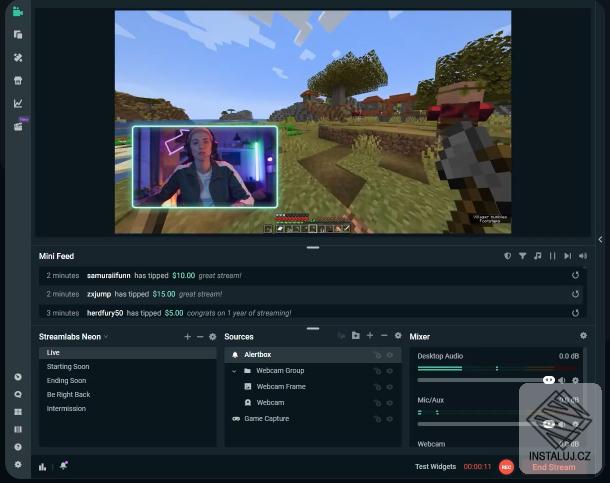Open the Dashboard analytics chart icon
Image resolution: width=610 pixels, height=483 pixels.
click(x=18, y=103)
